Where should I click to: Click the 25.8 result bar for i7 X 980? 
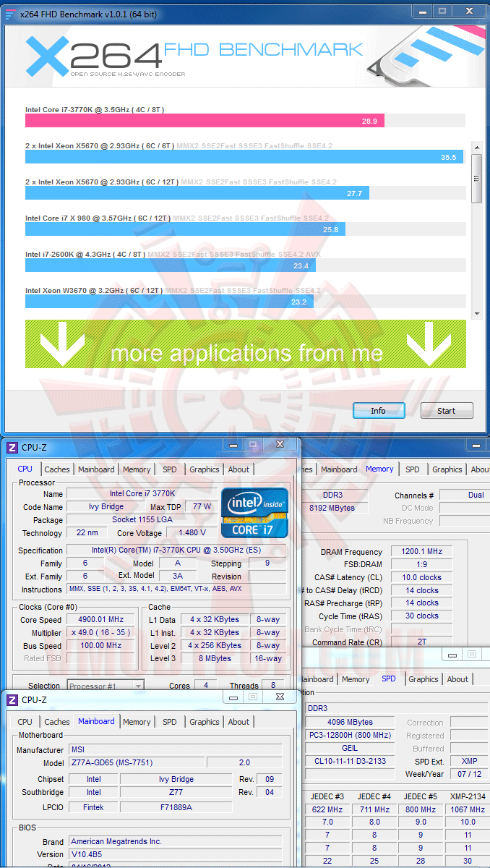(x=185, y=229)
